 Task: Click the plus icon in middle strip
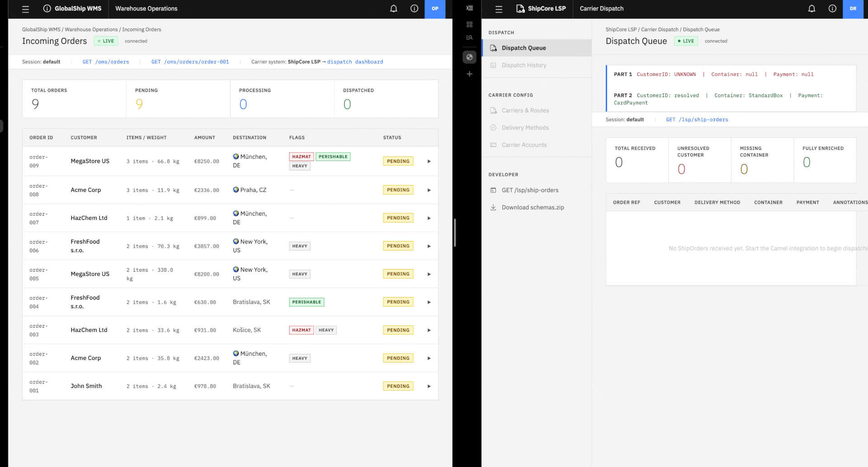[469, 74]
